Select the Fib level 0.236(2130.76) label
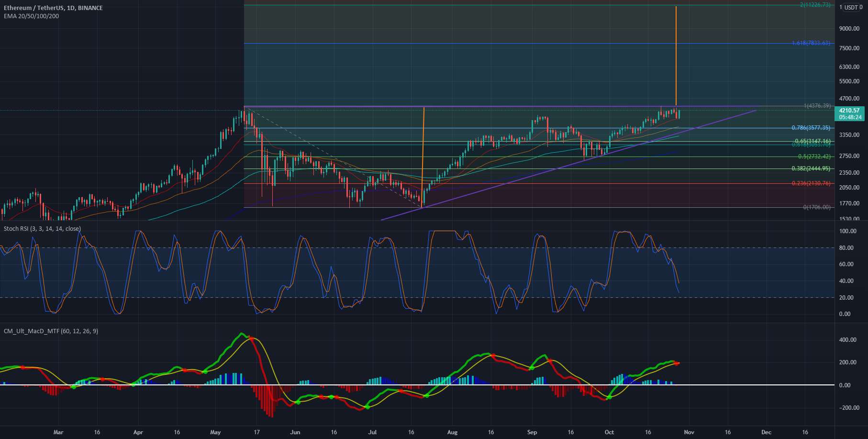 [x=812, y=183]
